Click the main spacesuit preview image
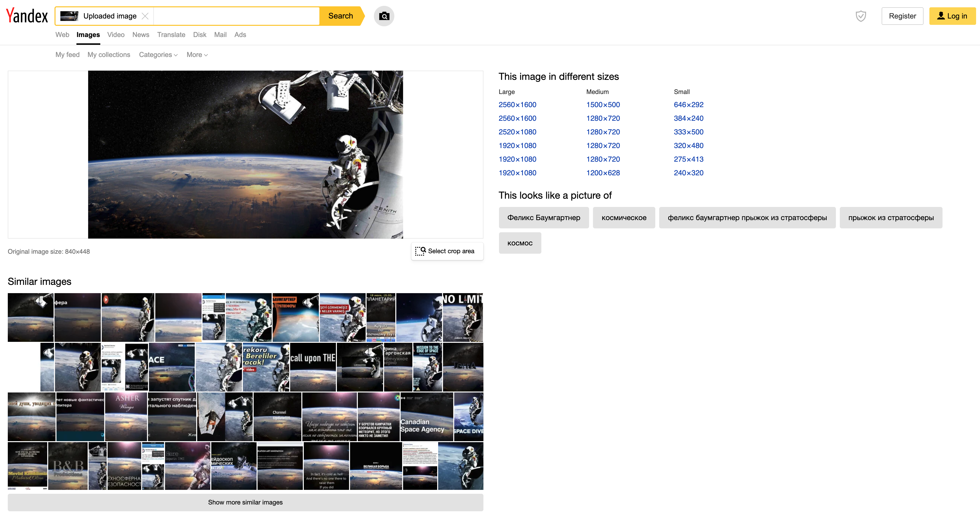980x522 pixels. [245, 154]
